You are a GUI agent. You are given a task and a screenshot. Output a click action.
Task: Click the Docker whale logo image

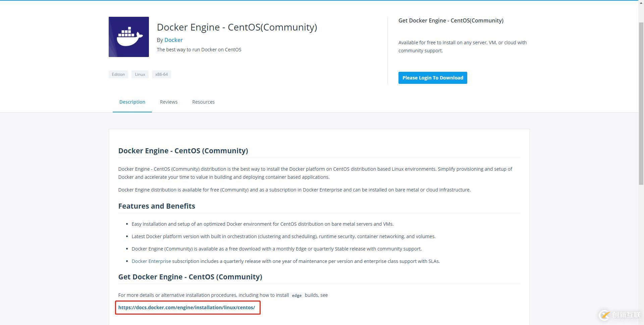[128, 37]
